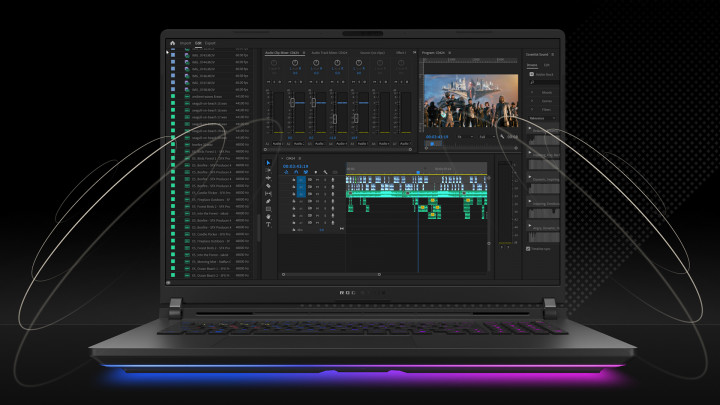Enable the Adobe Stock checkbox
This screenshot has width=720, height=405.
[x=532, y=74]
